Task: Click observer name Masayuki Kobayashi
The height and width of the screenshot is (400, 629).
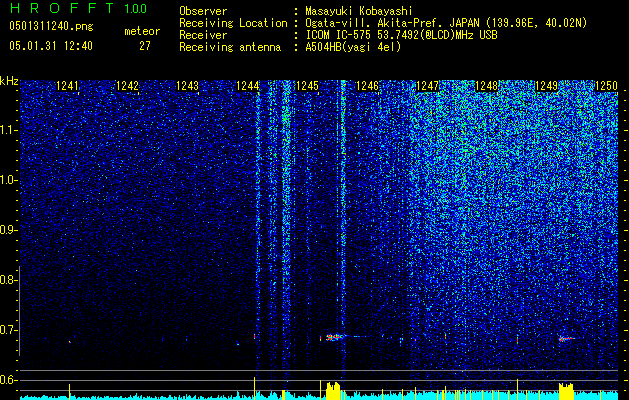Action: (x=359, y=11)
